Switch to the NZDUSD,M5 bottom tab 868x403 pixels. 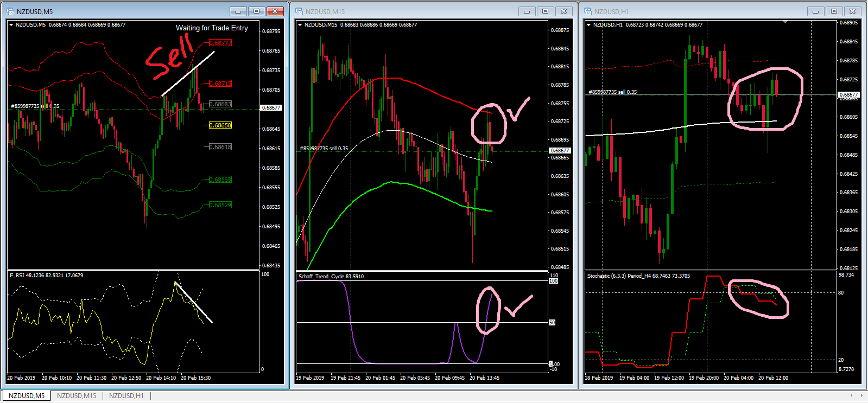coord(26,396)
